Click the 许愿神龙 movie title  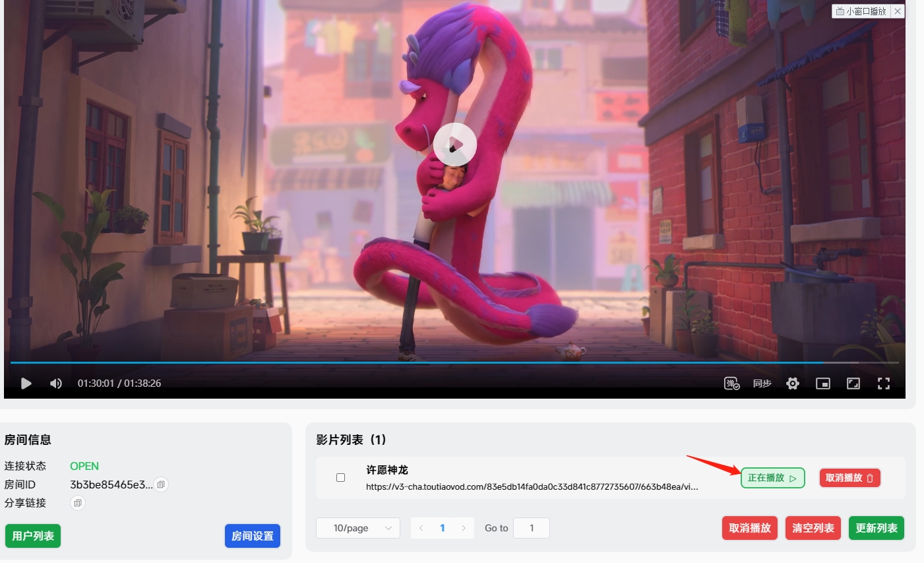pyautogui.click(x=387, y=470)
